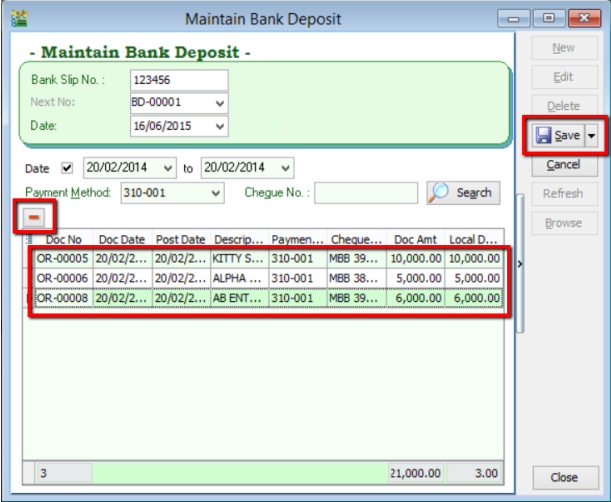This screenshot has width=611, height=502.
Task: Click the grid column chooser icon left of Doc No
Action: (27, 240)
